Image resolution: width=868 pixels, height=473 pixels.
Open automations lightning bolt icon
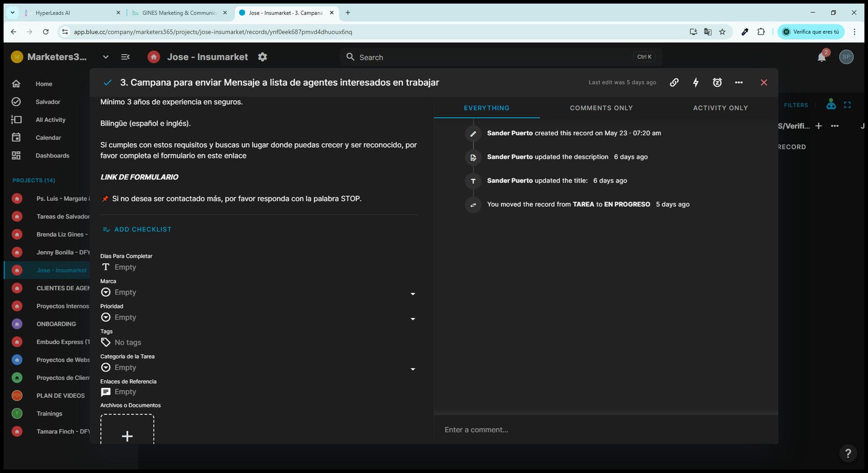click(695, 82)
